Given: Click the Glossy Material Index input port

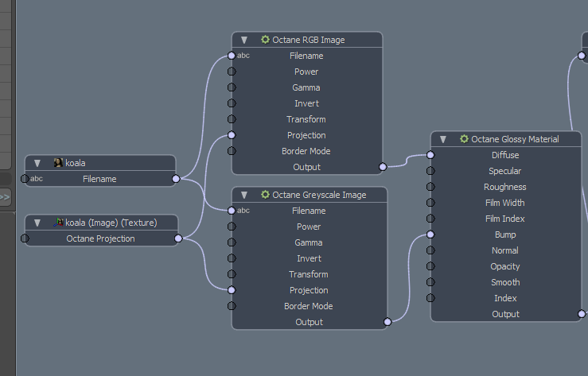Looking at the screenshot, I should pos(430,298).
